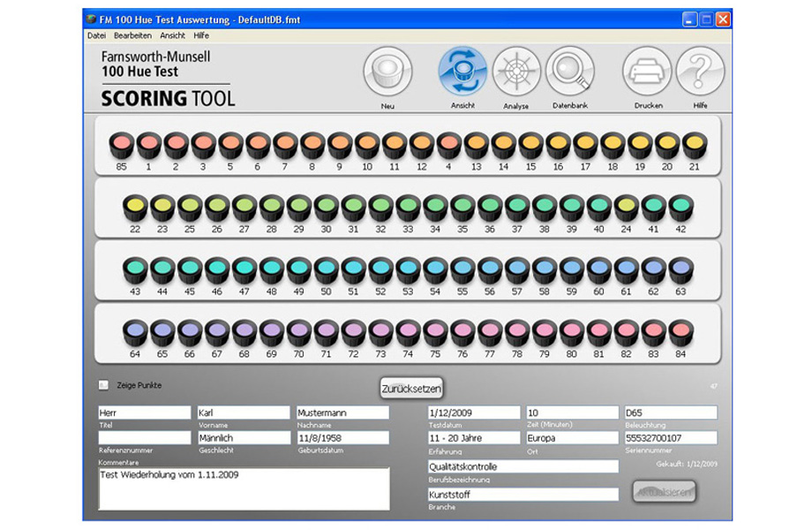
Task: Click the Aktualisieren button
Action: pyautogui.click(x=665, y=492)
